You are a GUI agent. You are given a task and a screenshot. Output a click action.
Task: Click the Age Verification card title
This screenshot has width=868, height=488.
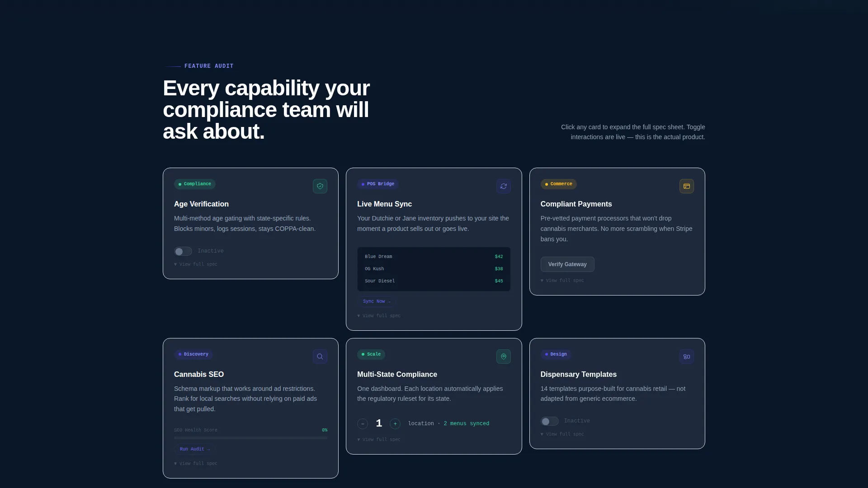tap(201, 204)
